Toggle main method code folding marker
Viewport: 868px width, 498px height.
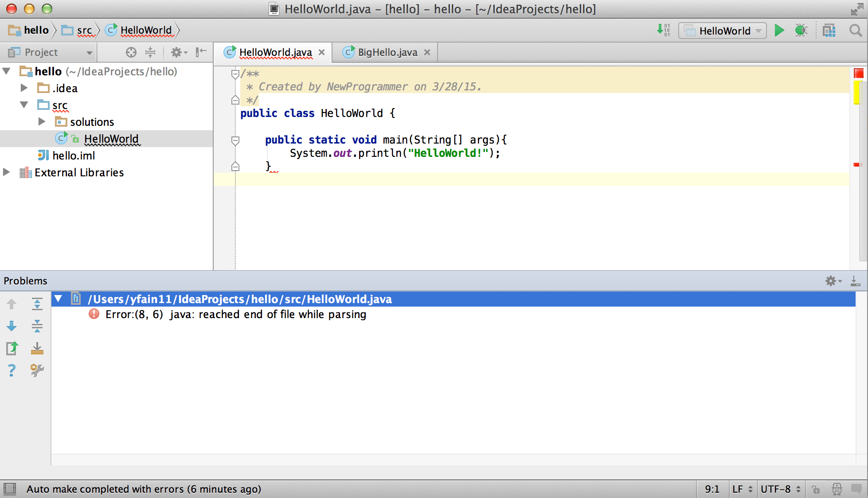(x=235, y=140)
